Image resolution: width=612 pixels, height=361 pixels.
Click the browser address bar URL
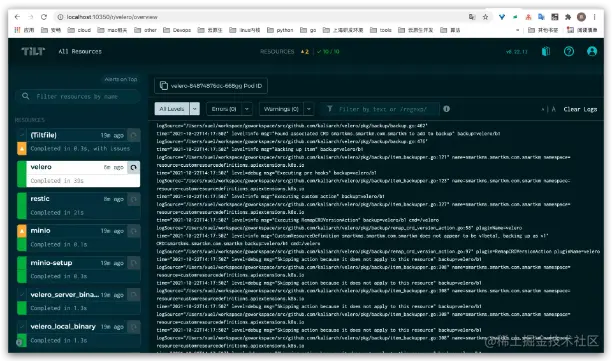112,17
